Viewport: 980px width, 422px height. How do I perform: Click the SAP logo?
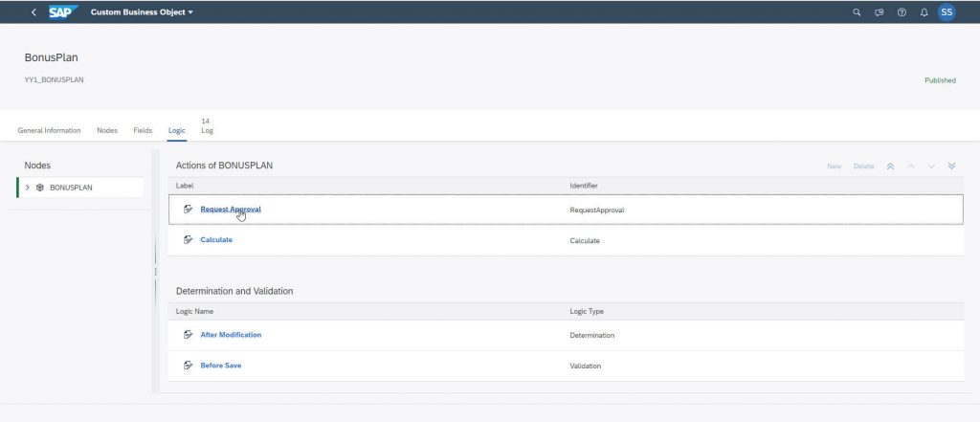click(64, 11)
